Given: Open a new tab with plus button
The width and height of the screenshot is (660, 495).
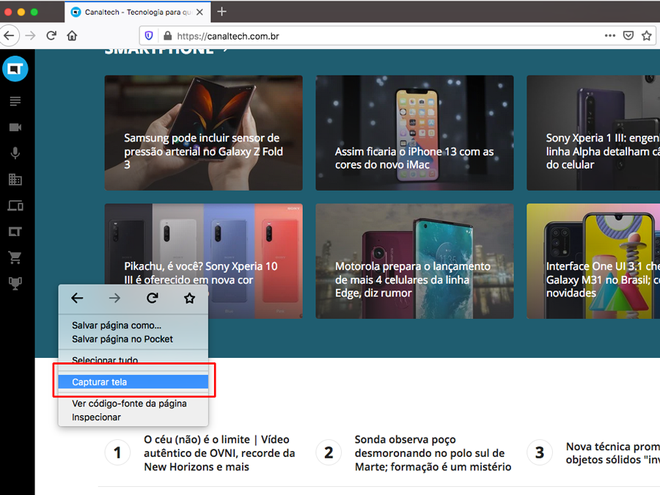Looking at the screenshot, I should [222, 12].
